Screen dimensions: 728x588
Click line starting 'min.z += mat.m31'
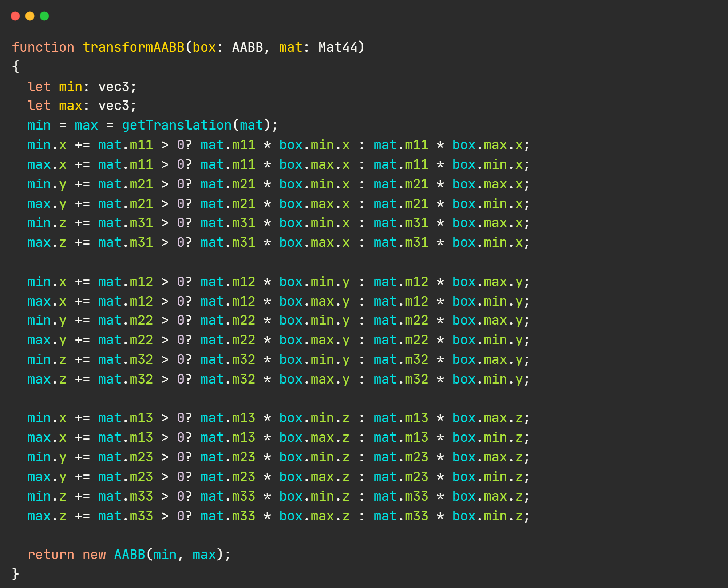click(x=279, y=223)
